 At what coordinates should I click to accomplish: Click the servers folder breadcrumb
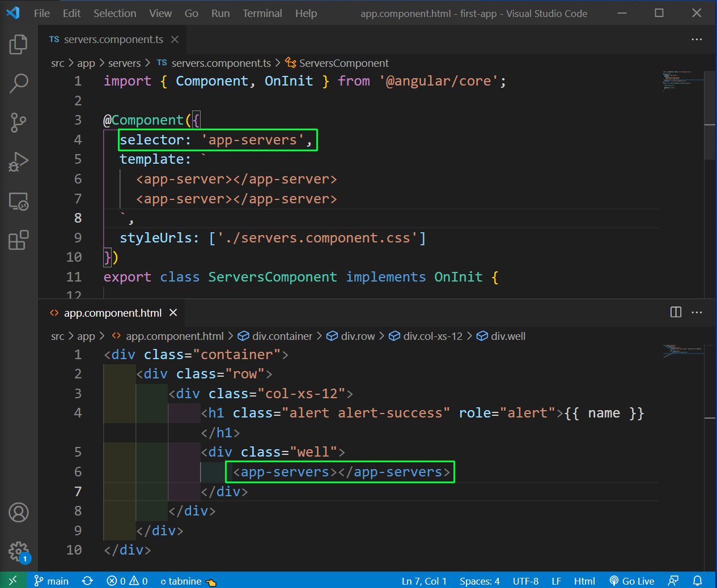[124, 63]
